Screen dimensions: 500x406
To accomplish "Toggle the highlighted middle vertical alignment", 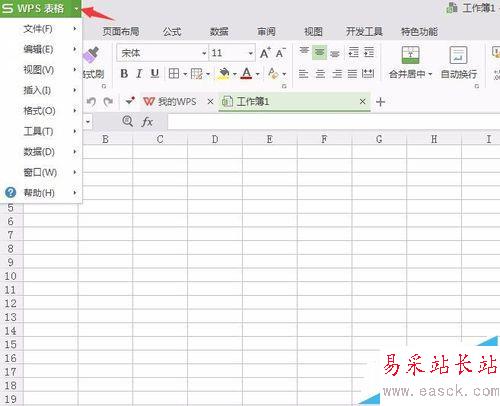I will 319,52.
